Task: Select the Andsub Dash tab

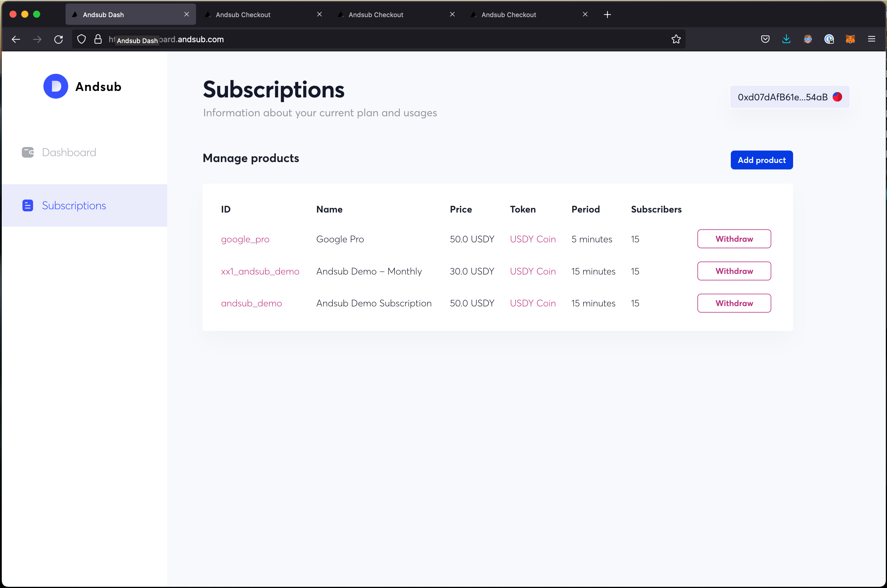Action: click(x=131, y=15)
